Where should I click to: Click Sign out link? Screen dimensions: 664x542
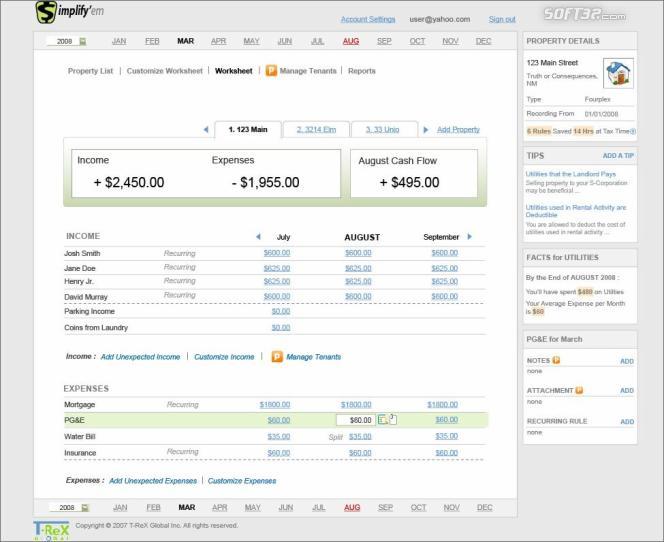click(502, 19)
